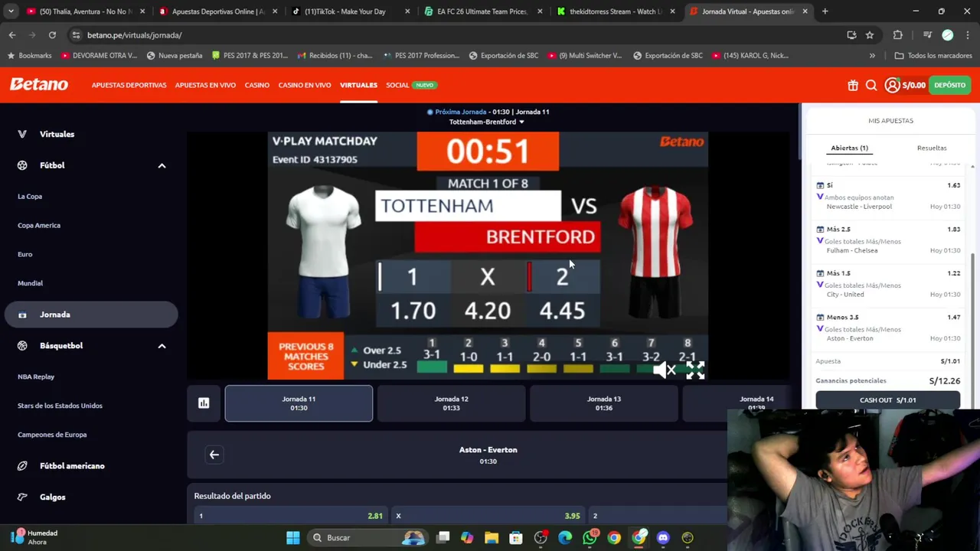Open Copa America in the sidebar

(39, 226)
